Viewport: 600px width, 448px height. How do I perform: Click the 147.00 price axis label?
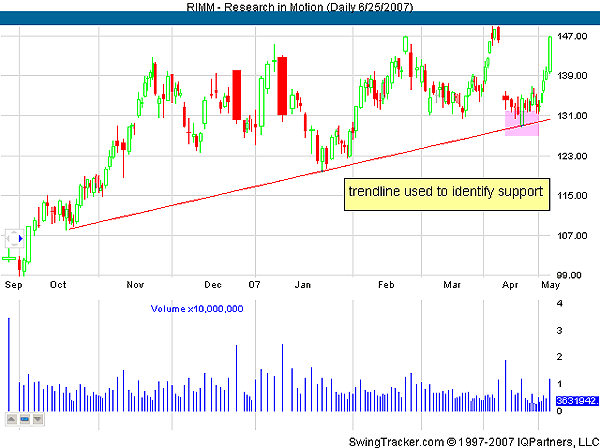point(572,36)
